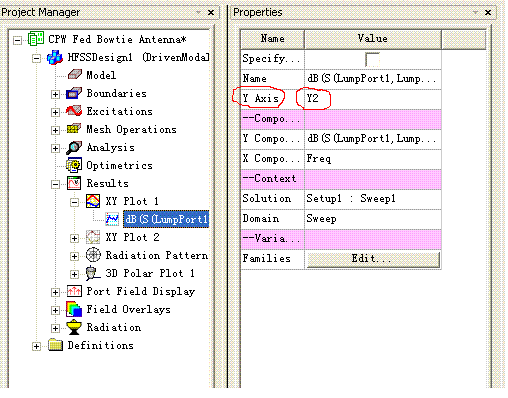Select the 3D Polar Plot 1 label
This screenshot has height=398, width=508.
(x=150, y=274)
